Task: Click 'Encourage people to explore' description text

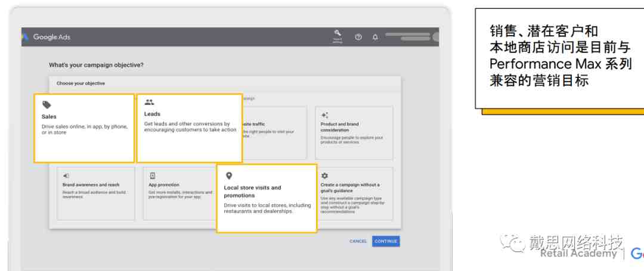Action: (352, 140)
